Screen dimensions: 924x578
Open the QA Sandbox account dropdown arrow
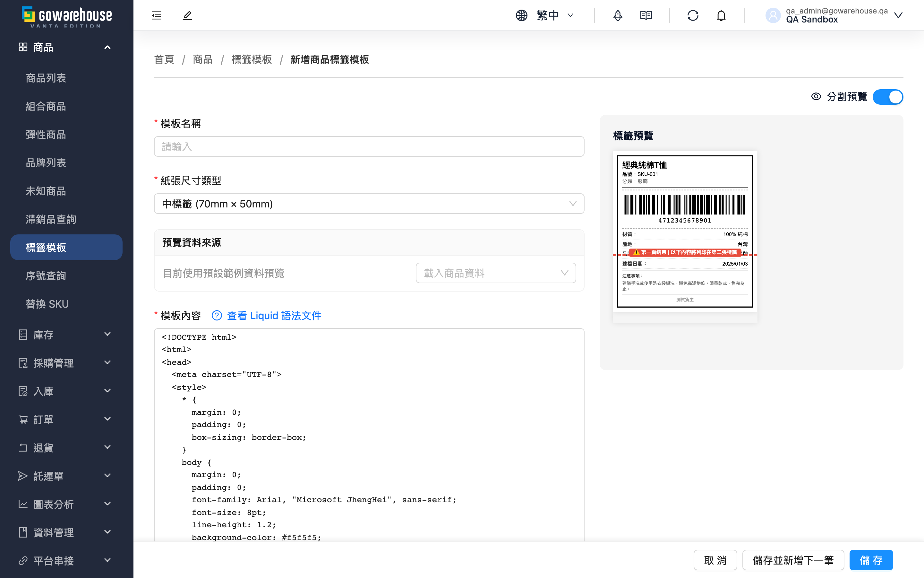point(898,15)
